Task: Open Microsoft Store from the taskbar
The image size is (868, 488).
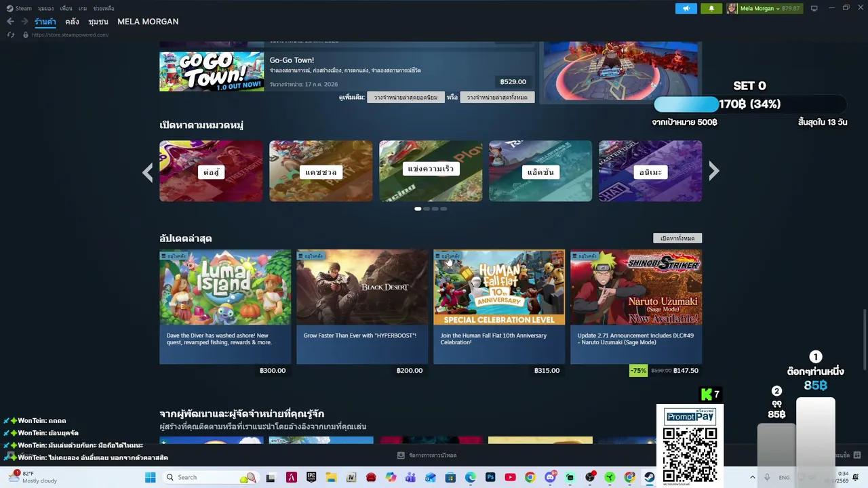Action: [450, 477]
